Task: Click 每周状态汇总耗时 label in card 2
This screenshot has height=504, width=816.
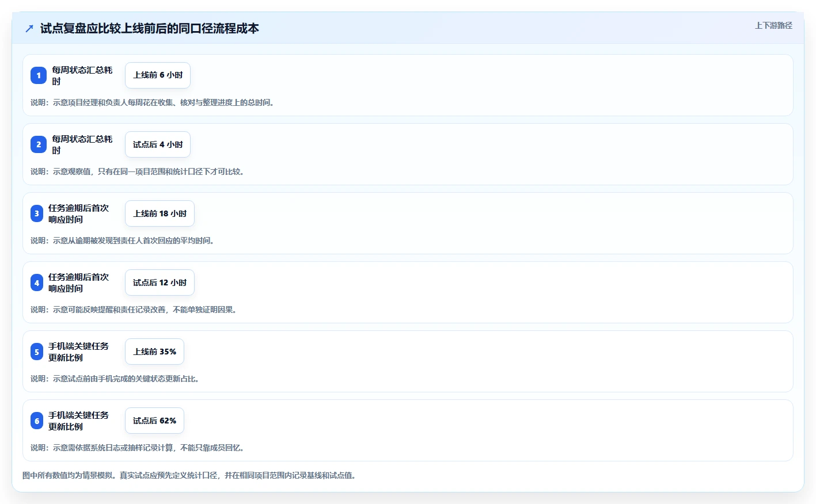Action: (x=82, y=144)
